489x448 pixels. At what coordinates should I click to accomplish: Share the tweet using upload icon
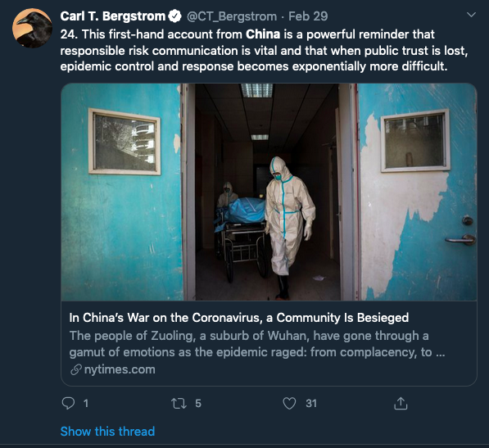[x=401, y=403]
